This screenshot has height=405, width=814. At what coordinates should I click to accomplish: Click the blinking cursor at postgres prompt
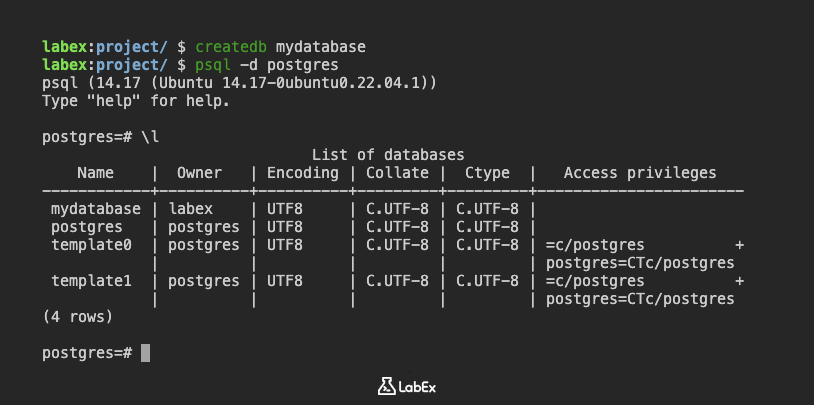tap(146, 353)
